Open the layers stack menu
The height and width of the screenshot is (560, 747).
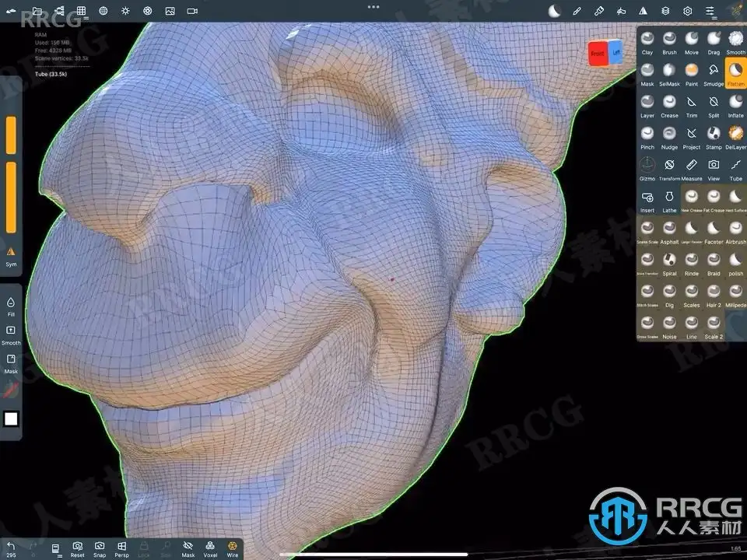pyautogui.click(x=665, y=10)
